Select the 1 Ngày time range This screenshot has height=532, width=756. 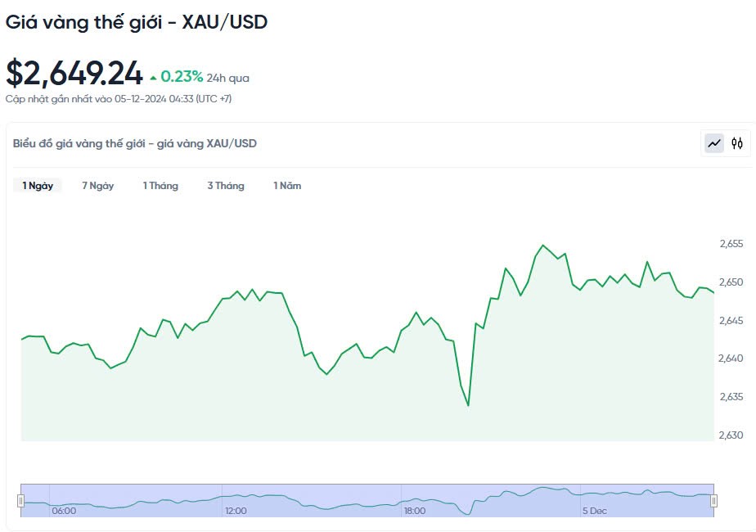tap(38, 186)
